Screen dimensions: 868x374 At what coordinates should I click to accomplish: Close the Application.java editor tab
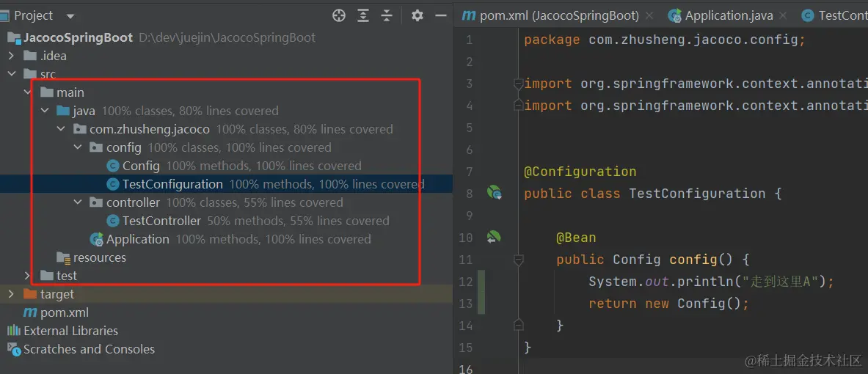pyautogui.click(x=784, y=15)
